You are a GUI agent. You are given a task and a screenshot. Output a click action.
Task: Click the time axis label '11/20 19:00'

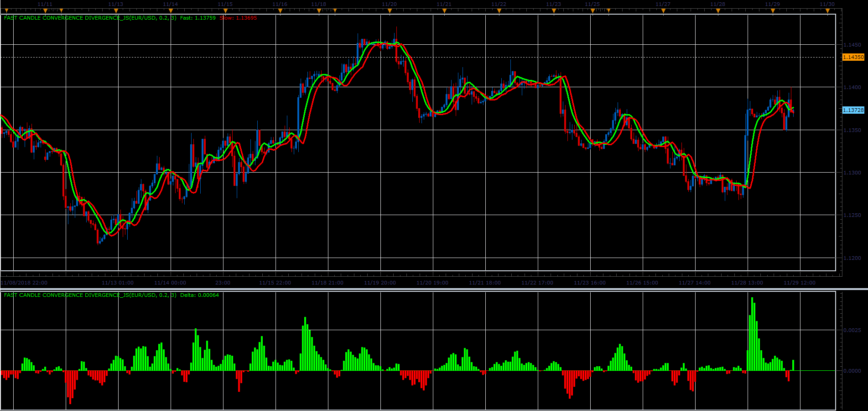click(x=432, y=283)
